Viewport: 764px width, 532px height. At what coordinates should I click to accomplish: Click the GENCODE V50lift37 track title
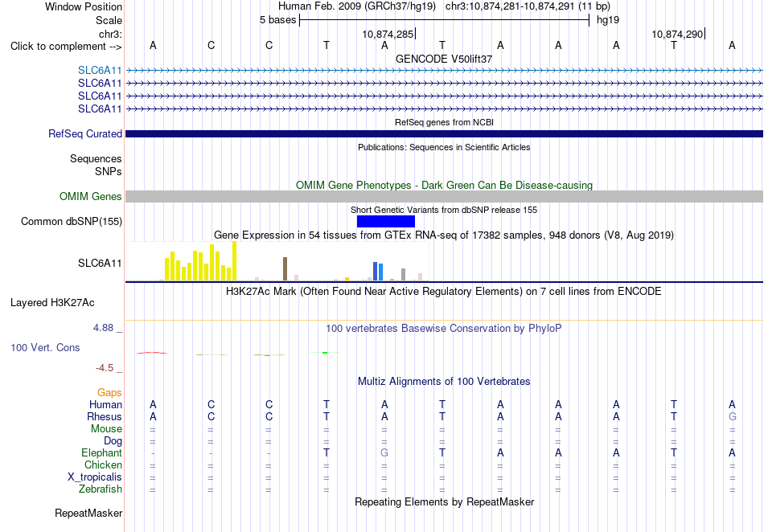pyautogui.click(x=444, y=59)
